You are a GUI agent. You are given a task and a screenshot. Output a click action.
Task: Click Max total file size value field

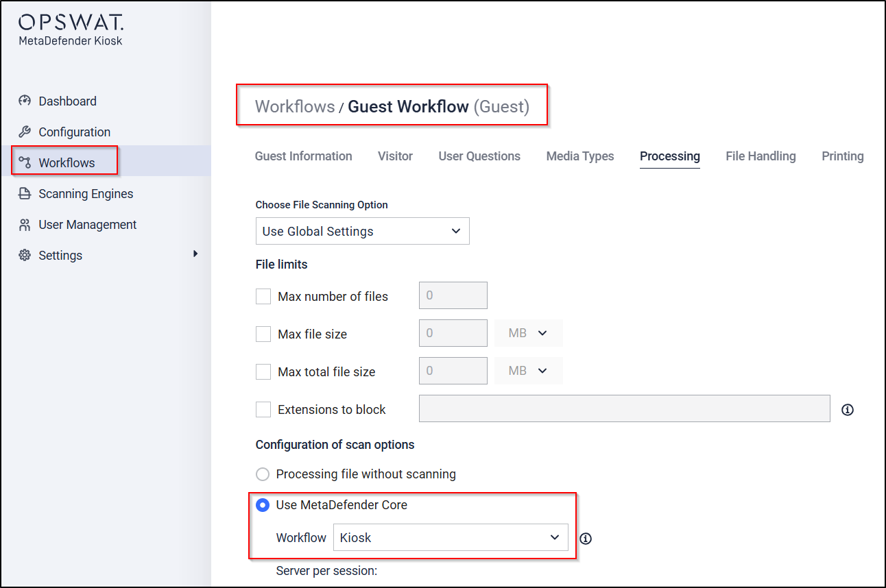click(x=453, y=371)
